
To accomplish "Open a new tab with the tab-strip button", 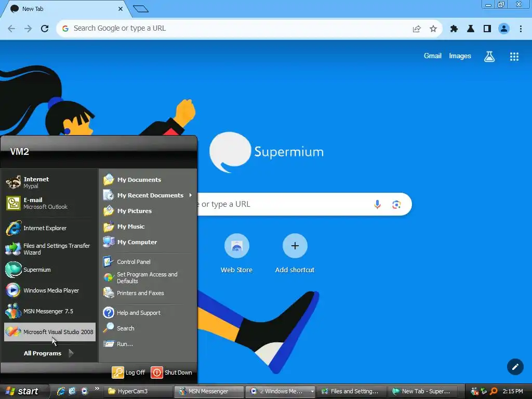I will (x=141, y=9).
